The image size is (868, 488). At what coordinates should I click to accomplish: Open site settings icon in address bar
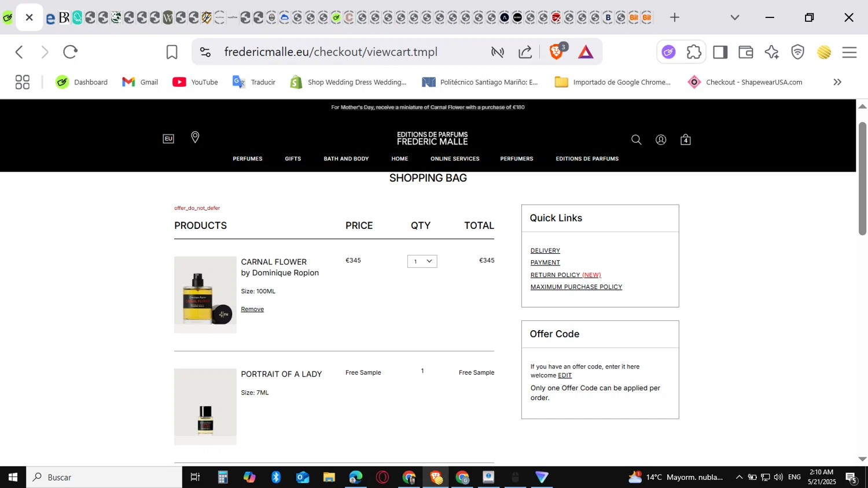click(205, 52)
